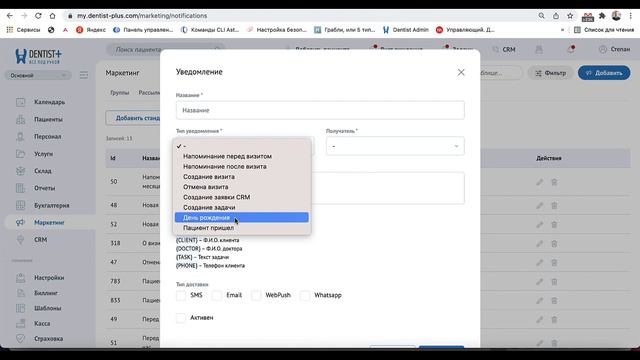Delete notification row 50

coord(554,182)
